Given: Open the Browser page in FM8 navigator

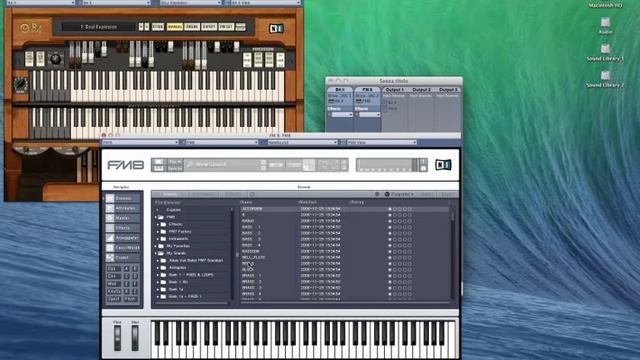Looking at the screenshot, I should click(123, 198).
